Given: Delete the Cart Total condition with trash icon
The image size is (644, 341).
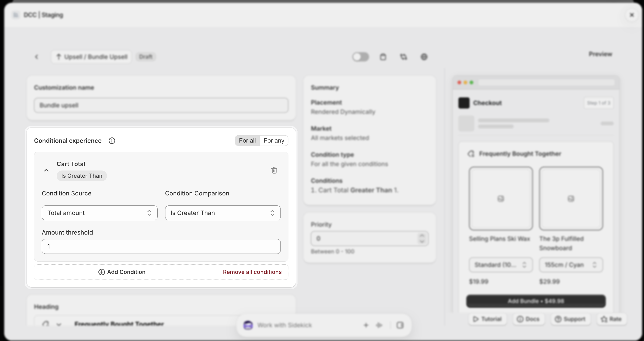Looking at the screenshot, I should coord(274,170).
